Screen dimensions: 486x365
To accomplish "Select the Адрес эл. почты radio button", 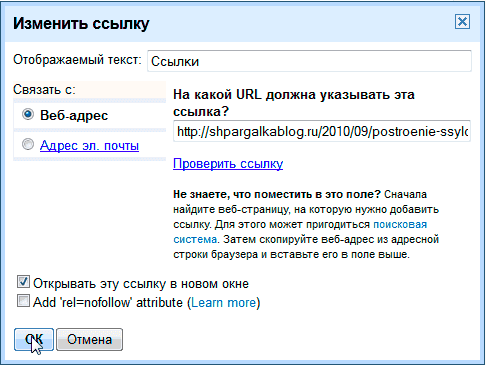I will tap(28, 144).
